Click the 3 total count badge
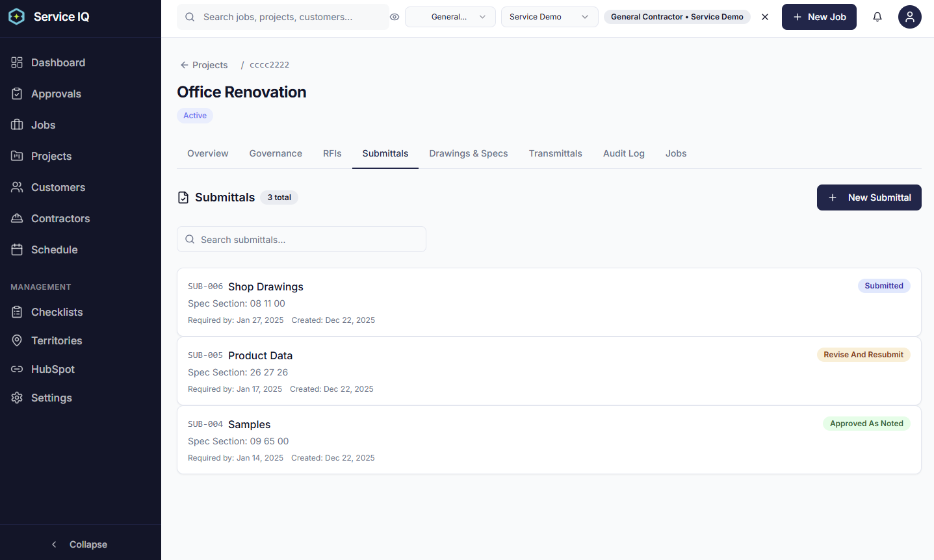Screen dimensions: 934x560 point(279,197)
